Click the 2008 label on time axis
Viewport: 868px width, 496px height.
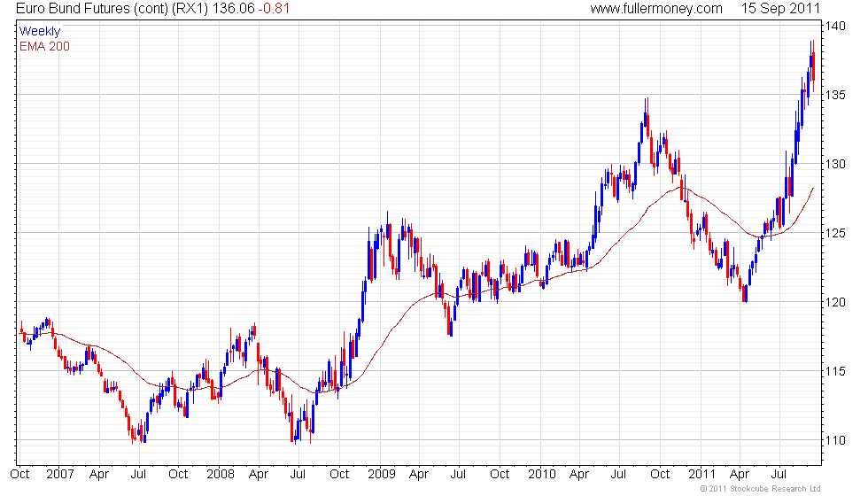pyautogui.click(x=219, y=474)
